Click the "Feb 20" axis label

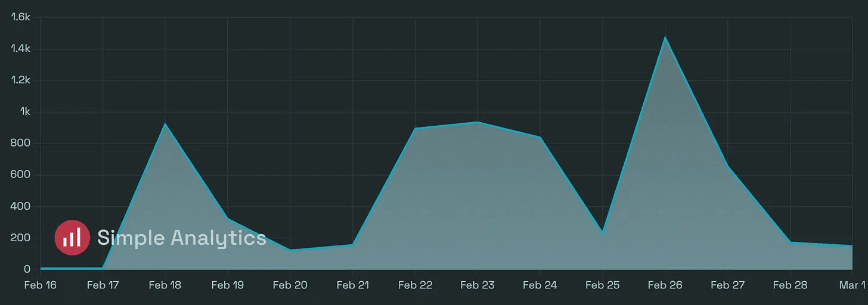(290, 285)
